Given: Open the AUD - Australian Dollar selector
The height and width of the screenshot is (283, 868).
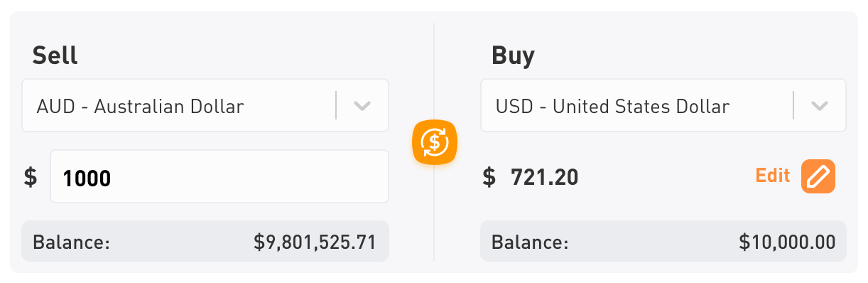Looking at the screenshot, I should [x=205, y=105].
